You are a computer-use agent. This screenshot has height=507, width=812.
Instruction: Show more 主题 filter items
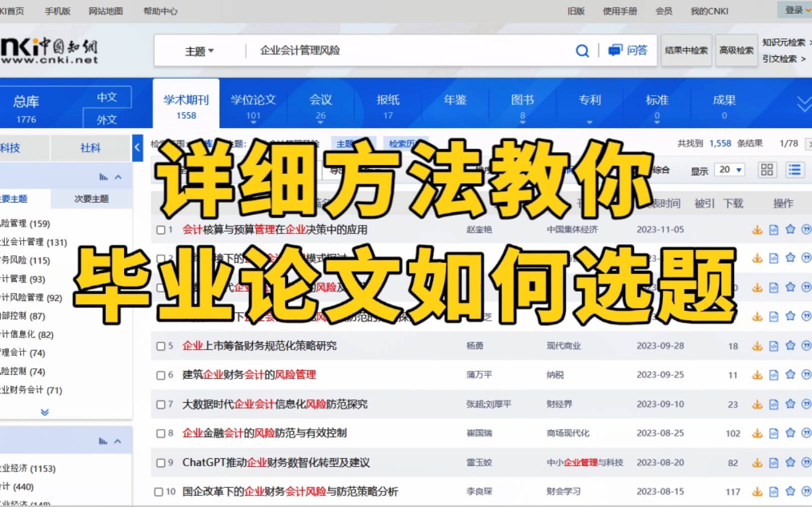click(x=45, y=412)
